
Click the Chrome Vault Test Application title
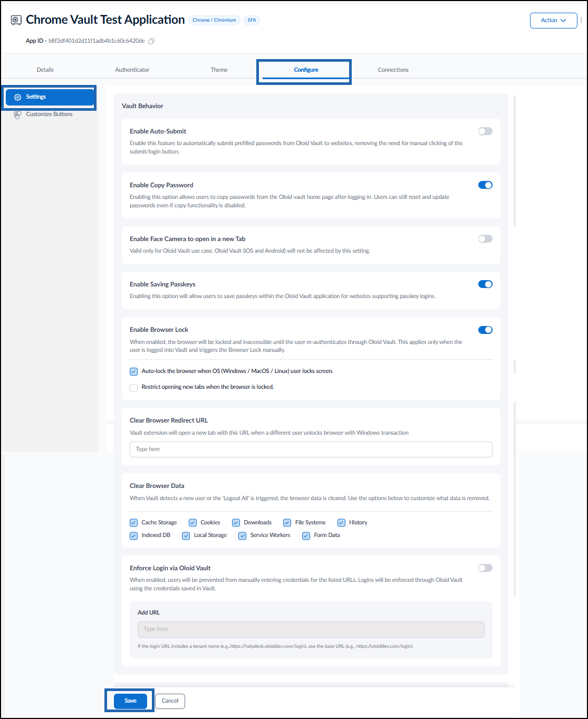pos(105,20)
